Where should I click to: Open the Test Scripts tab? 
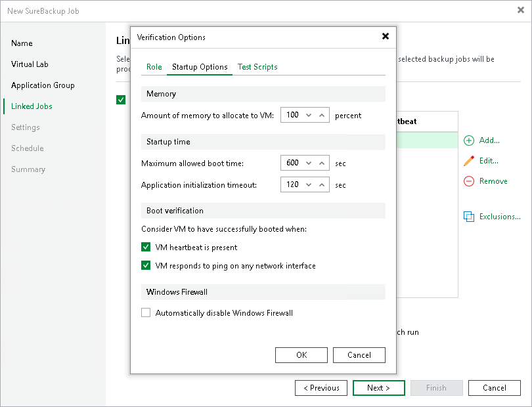click(257, 67)
